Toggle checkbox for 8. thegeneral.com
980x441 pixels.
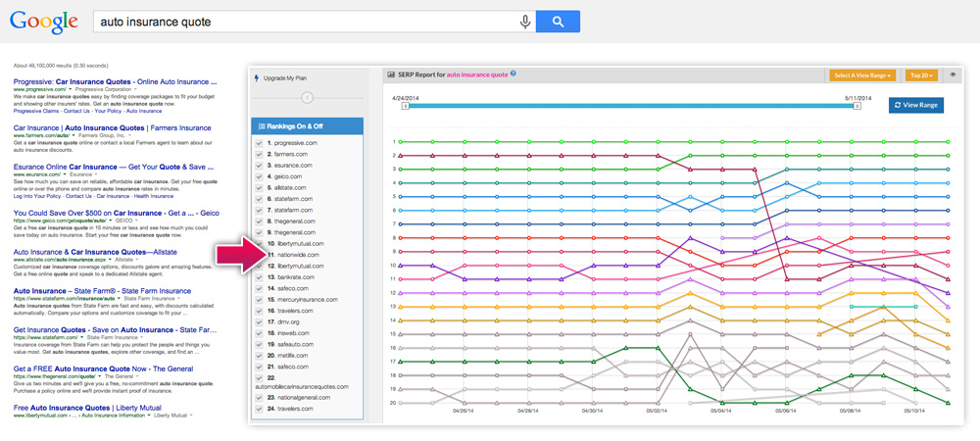259,221
